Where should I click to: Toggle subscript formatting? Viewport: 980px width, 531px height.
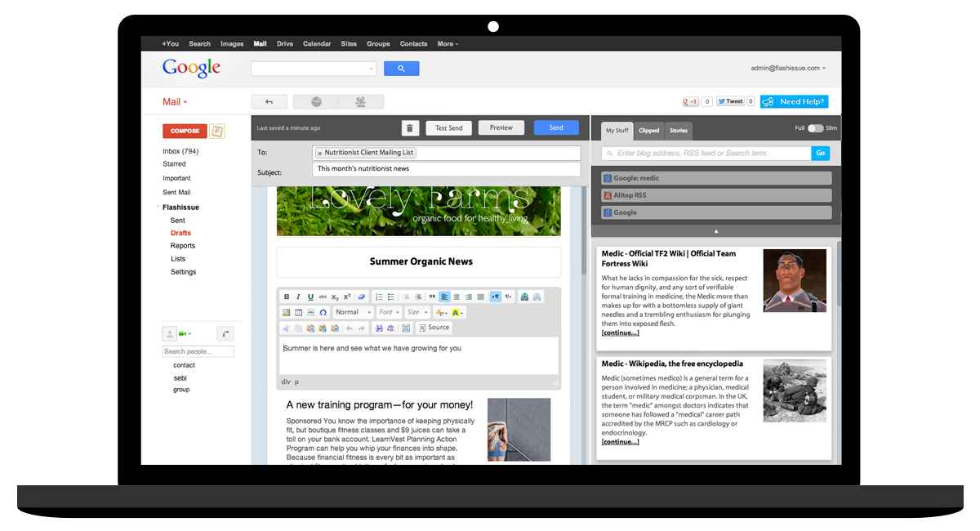[335, 297]
